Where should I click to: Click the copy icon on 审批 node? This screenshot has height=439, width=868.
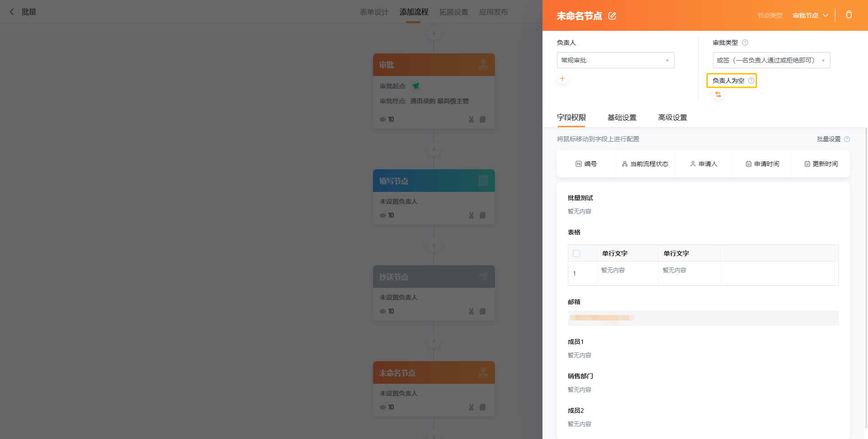point(482,119)
